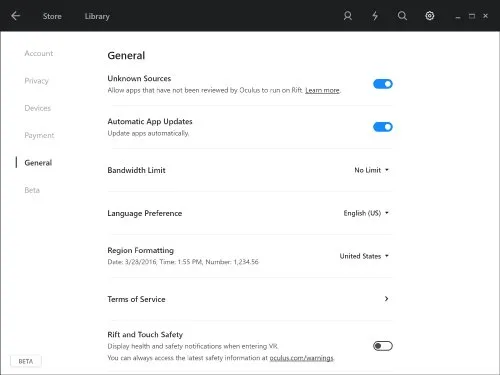This screenshot has height=375, width=500.
Task: Open the Bandwidth Limit dropdown
Action: (x=371, y=170)
